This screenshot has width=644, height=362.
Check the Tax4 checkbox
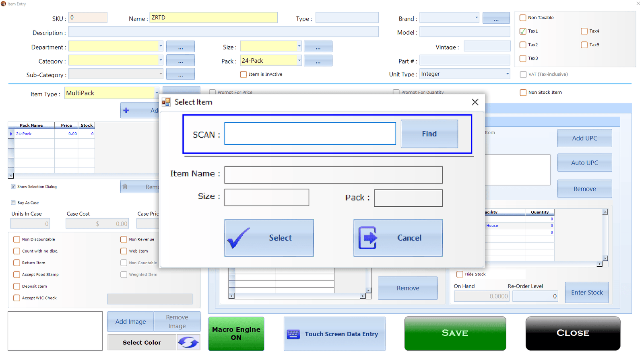(x=584, y=31)
